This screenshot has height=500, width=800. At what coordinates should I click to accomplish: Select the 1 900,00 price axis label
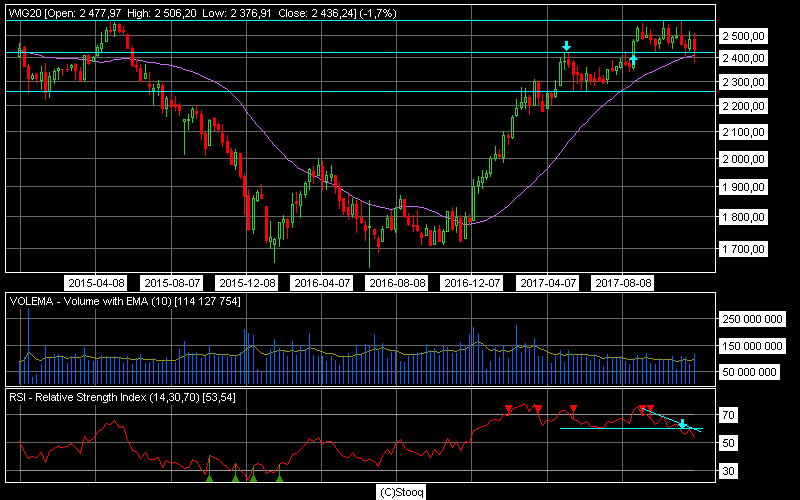pyautogui.click(x=743, y=187)
